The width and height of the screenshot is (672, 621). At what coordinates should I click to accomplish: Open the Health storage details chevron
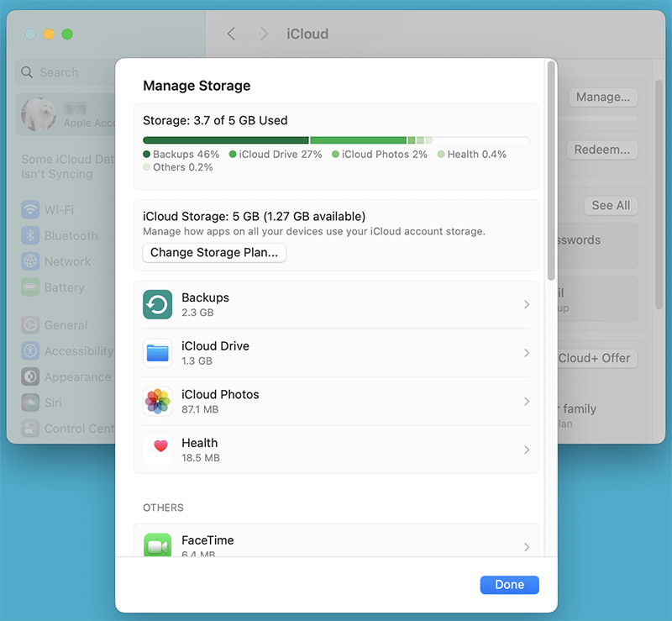(x=527, y=450)
